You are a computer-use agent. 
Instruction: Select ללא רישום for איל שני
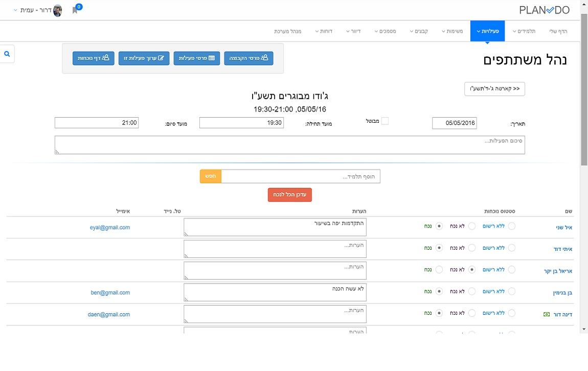(511, 226)
